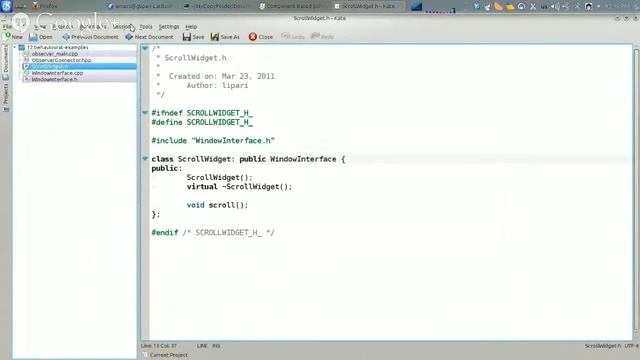Open the volume control tray icon
Screen dimensions: 640x360
(555, 7)
